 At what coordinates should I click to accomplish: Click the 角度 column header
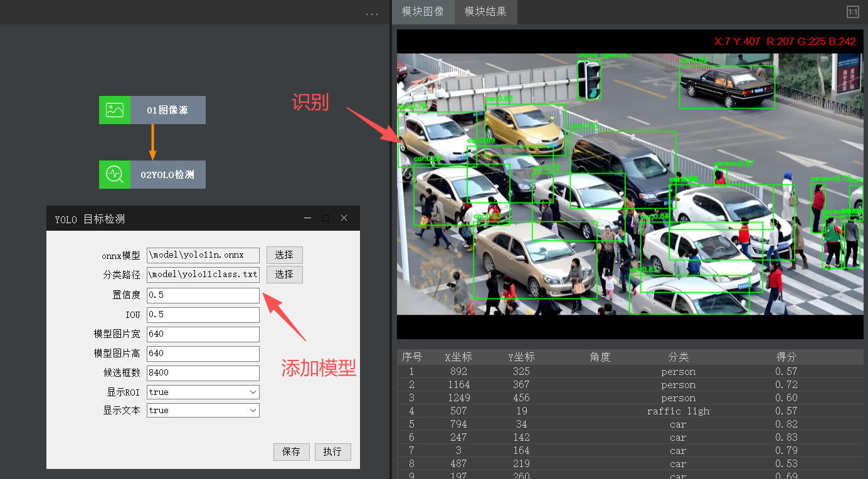(600, 357)
